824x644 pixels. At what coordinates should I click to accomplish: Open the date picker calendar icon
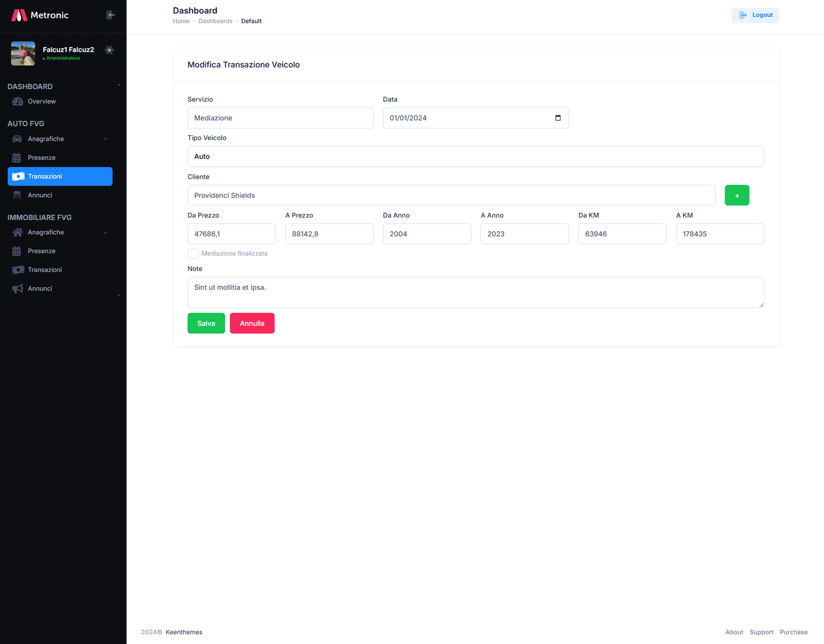point(558,118)
